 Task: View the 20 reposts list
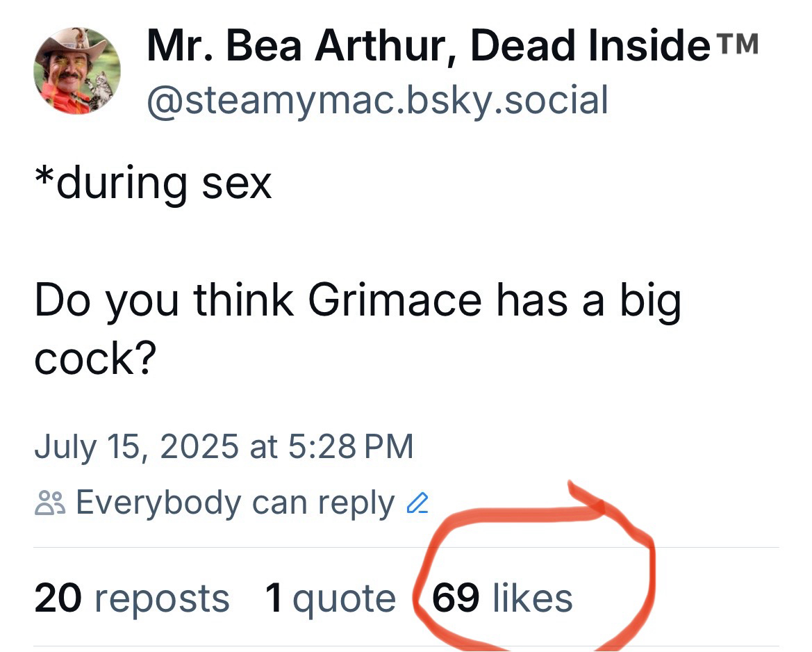point(131,598)
